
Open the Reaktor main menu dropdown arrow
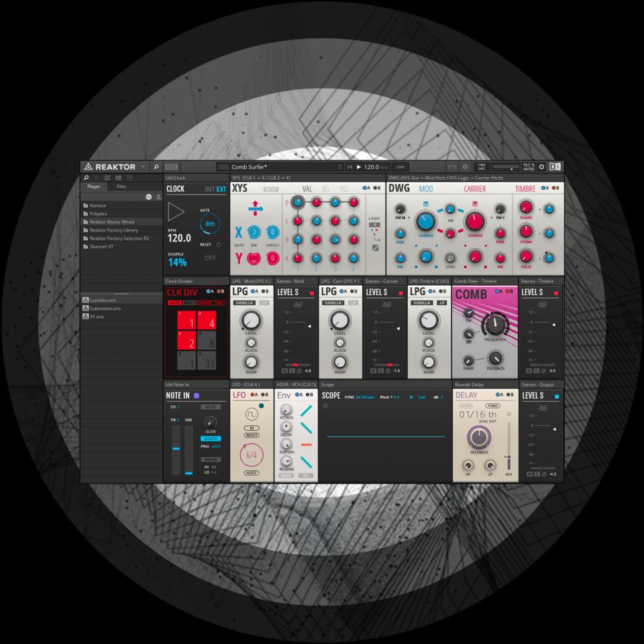coord(143,166)
